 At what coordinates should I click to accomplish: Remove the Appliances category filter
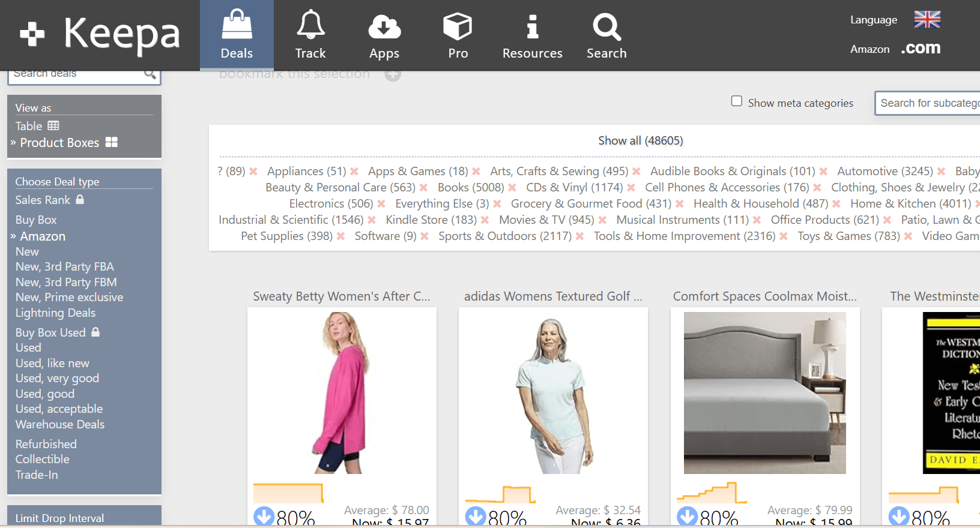(354, 172)
